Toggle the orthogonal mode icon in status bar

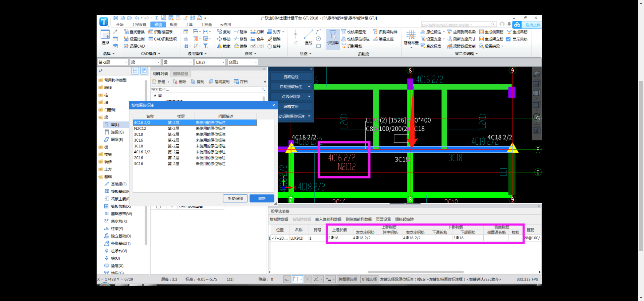pyautogui.click(x=287, y=279)
